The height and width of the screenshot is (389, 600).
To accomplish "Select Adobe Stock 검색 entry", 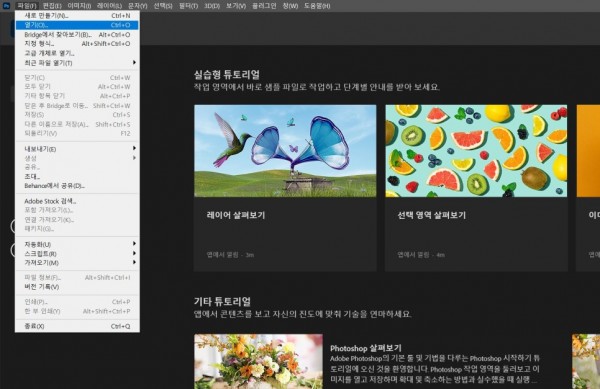I will 77,201.
